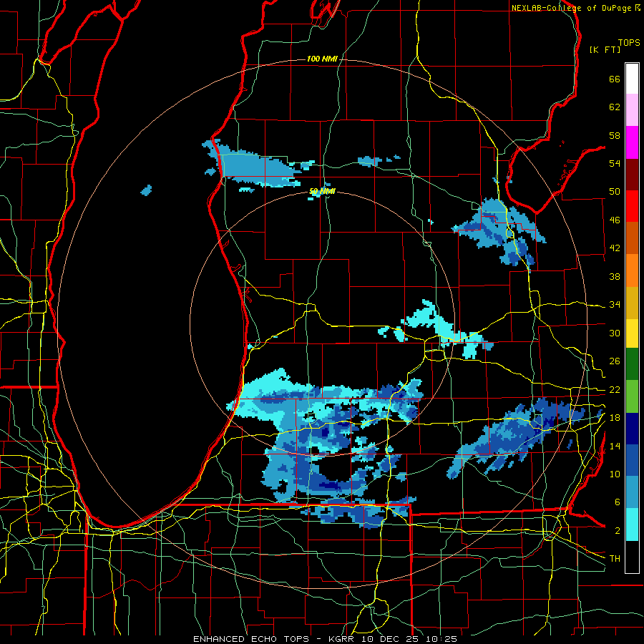Click the royal blue legend swatch
This screenshot has width=644, height=644.
point(632,461)
